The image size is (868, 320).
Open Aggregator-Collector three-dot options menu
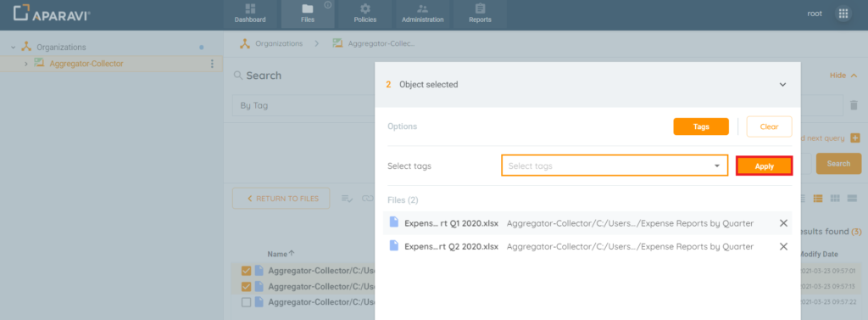[x=211, y=64]
